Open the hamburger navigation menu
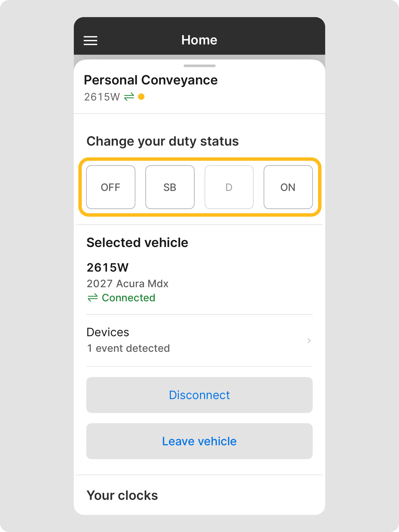Viewport: 399px width, 532px height. click(90, 40)
